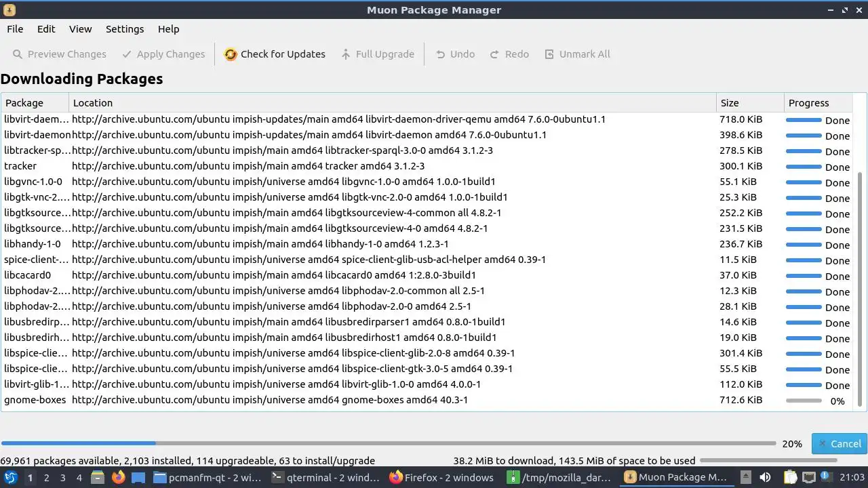This screenshot has width=868, height=488.
Task: Click the 718.0 KiB size cell
Action: [x=741, y=119]
